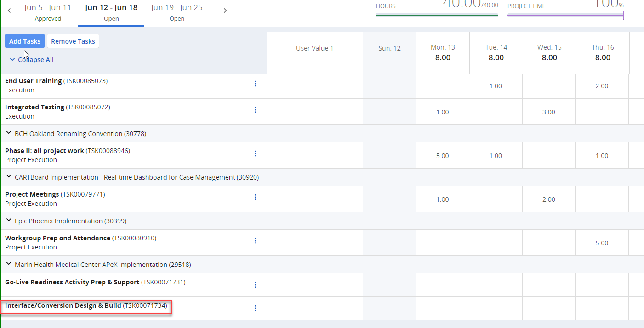Click the Remove Tasks button
This screenshot has height=328, width=644.
(73, 41)
